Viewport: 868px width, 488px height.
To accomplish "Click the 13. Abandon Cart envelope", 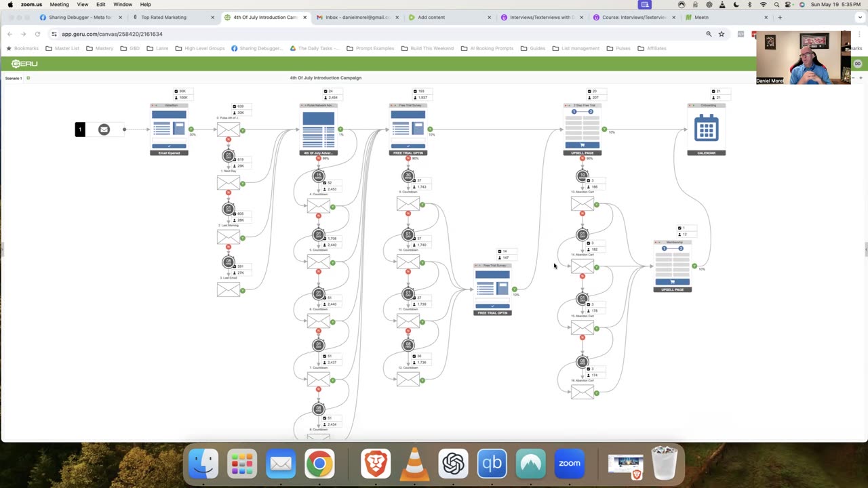I will [582, 204].
